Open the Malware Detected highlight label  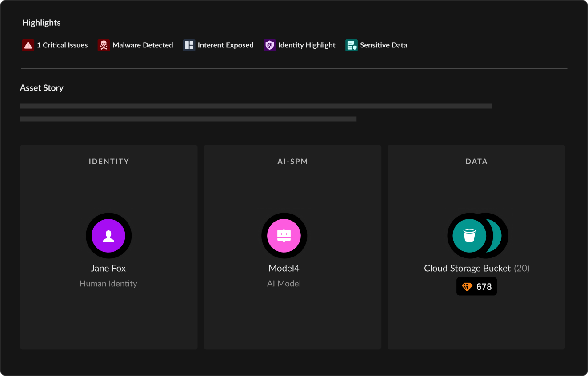tap(143, 45)
